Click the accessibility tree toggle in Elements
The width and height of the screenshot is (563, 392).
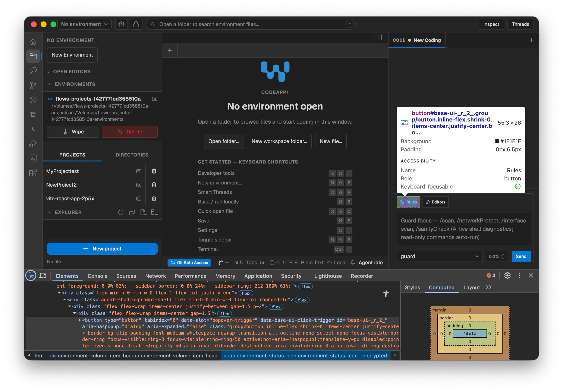point(386,294)
